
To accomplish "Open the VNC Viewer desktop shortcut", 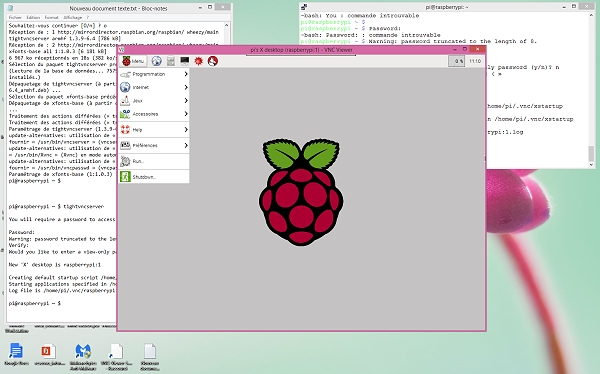I will 116,356.
